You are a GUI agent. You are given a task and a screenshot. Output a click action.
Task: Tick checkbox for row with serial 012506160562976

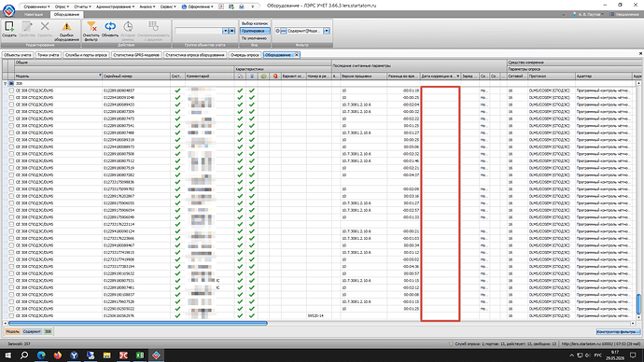pyautogui.click(x=11, y=316)
